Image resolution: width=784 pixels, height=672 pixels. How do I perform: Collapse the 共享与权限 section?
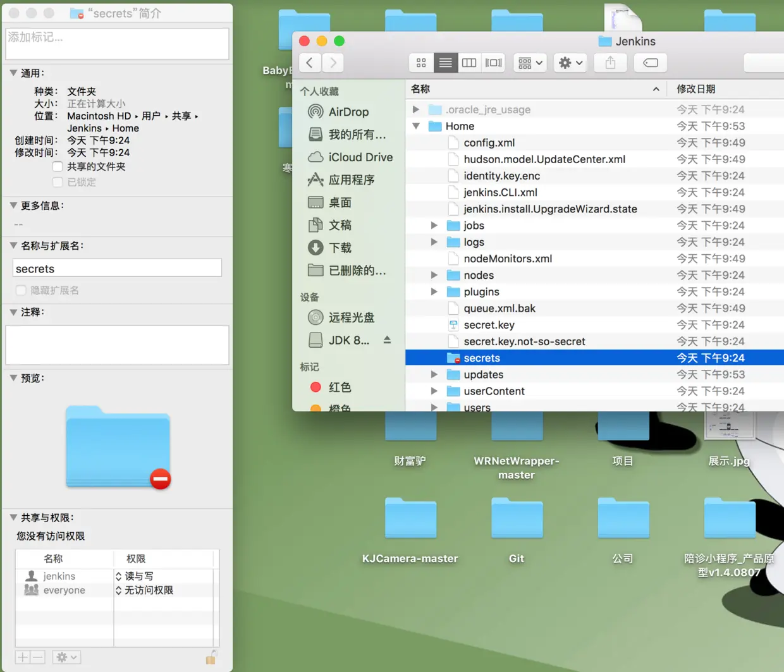click(13, 518)
